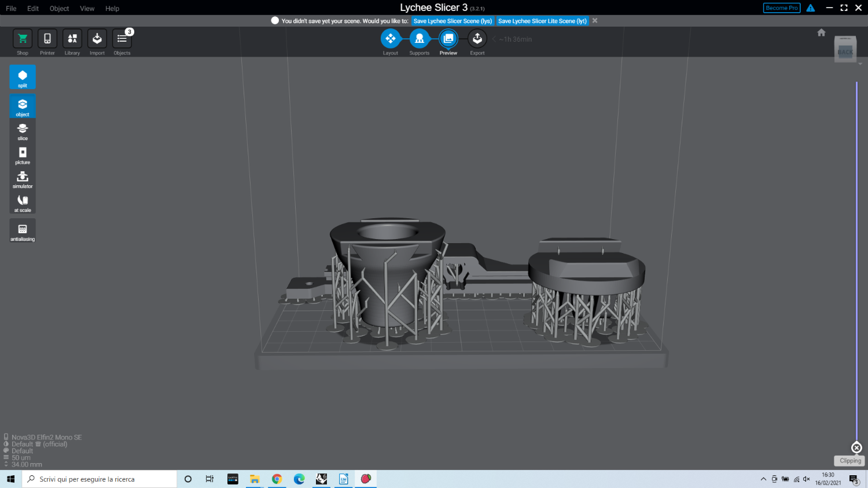Expand the view cube dropdown arrow
The height and width of the screenshot is (488, 868).
[x=860, y=64]
